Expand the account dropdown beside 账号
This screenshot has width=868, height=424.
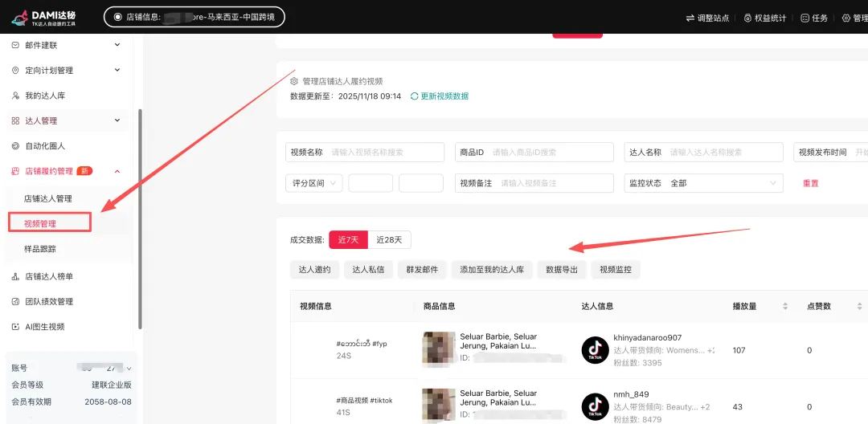pyautogui.click(x=129, y=368)
